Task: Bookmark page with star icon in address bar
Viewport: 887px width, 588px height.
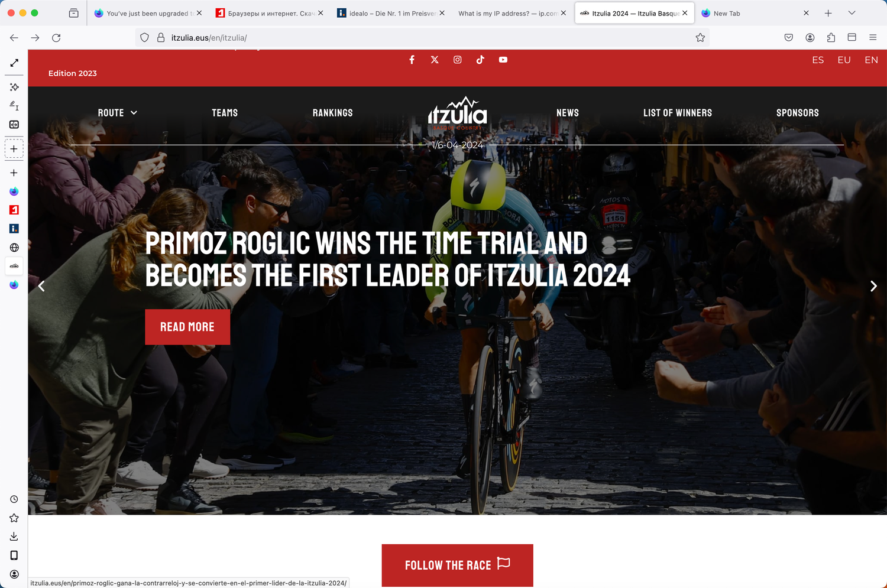Action: pyautogui.click(x=700, y=38)
